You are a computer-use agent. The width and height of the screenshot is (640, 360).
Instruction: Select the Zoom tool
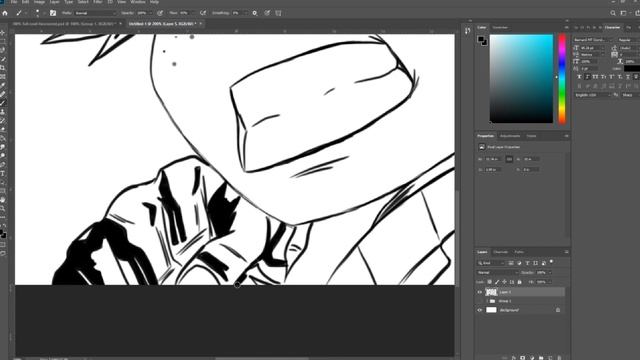point(3,209)
